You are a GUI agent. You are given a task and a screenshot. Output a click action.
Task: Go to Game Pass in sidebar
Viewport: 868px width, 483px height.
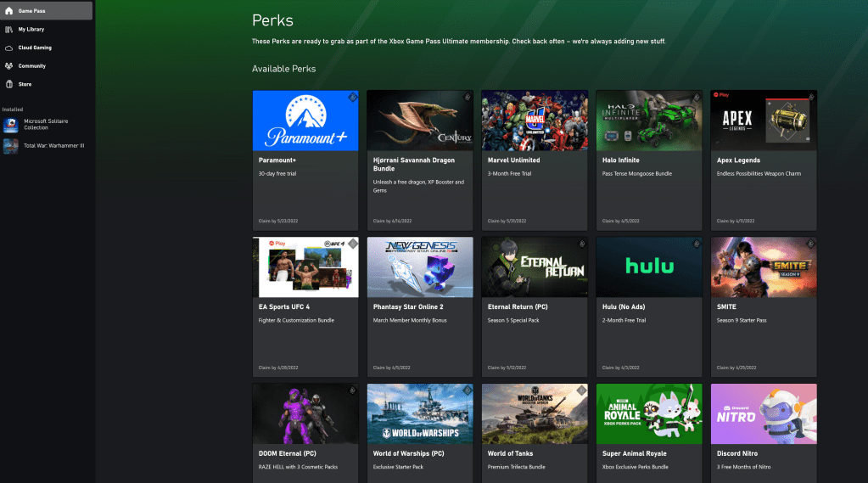pos(46,10)
